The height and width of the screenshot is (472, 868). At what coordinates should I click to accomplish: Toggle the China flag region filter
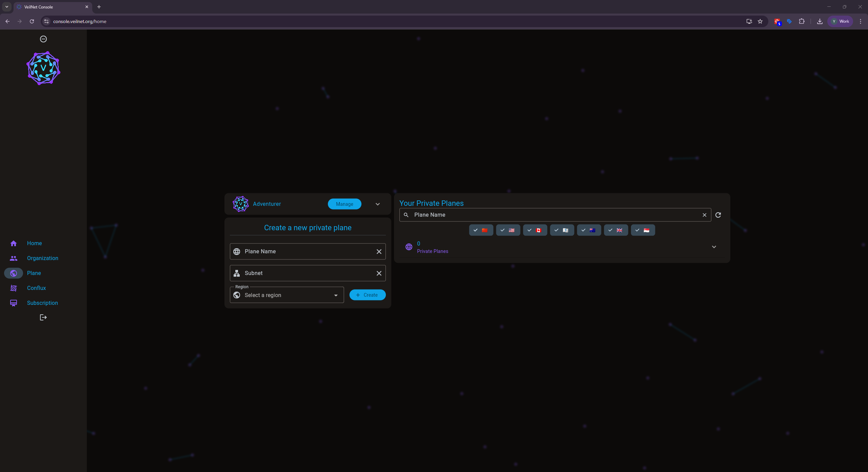pos(481,230)
